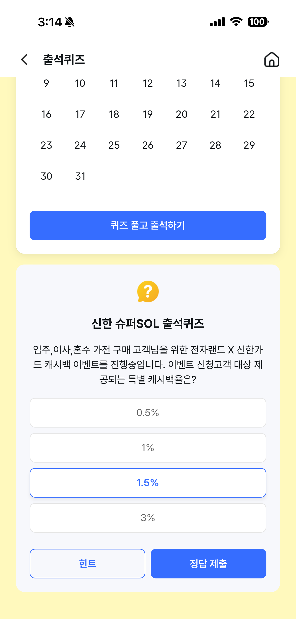This screenshot has height=644, width=296.
Task: Submit answer with 정답 제출 button
Action: [208, 564]
